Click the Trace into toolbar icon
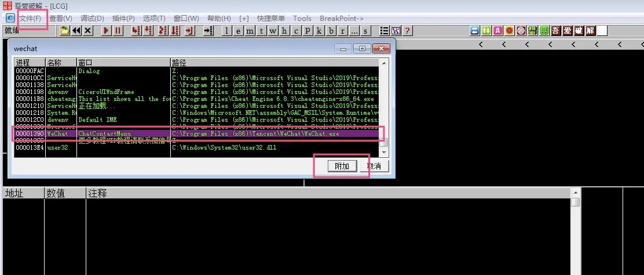The width and height of the screenshot is (644, 275). point(163,31)
